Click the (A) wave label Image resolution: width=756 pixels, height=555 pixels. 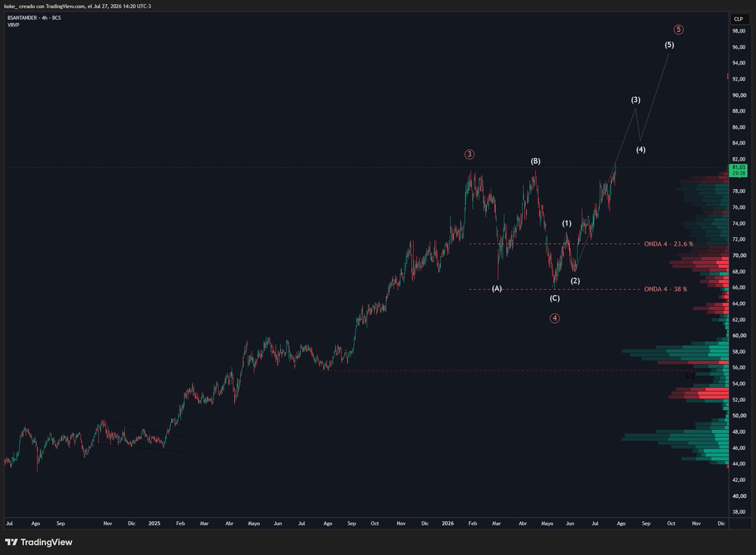click(x=496, y=289)
